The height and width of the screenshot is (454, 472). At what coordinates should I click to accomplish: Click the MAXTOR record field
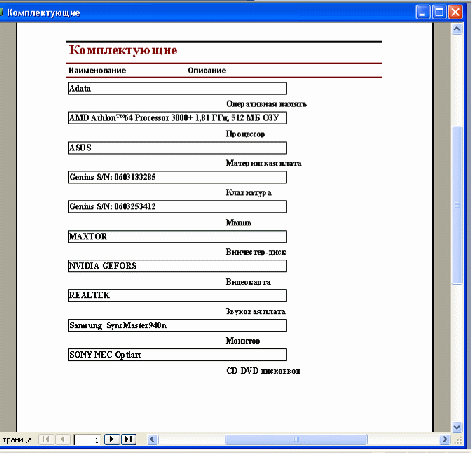pos(177,237)
